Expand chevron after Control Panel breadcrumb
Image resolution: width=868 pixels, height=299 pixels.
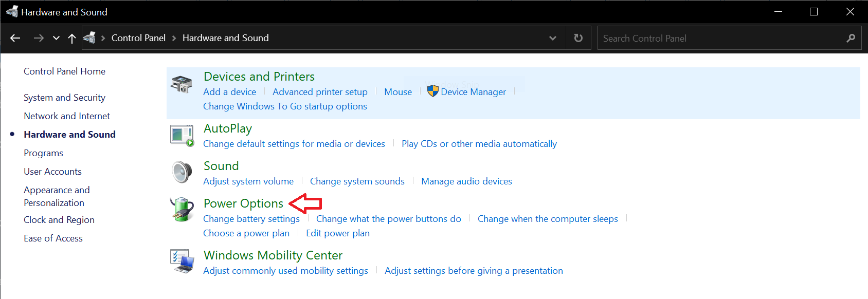click(174, 38)
